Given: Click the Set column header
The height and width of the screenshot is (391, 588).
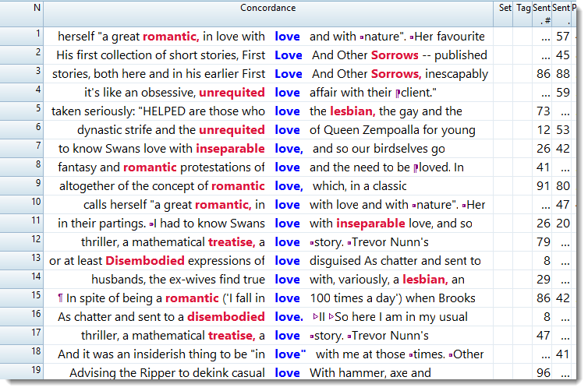Looking at the screenshot, I should [x=503, y=13].
